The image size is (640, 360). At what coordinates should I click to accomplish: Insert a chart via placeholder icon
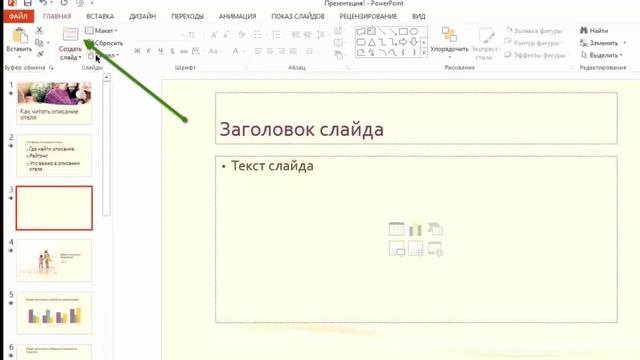416,229
